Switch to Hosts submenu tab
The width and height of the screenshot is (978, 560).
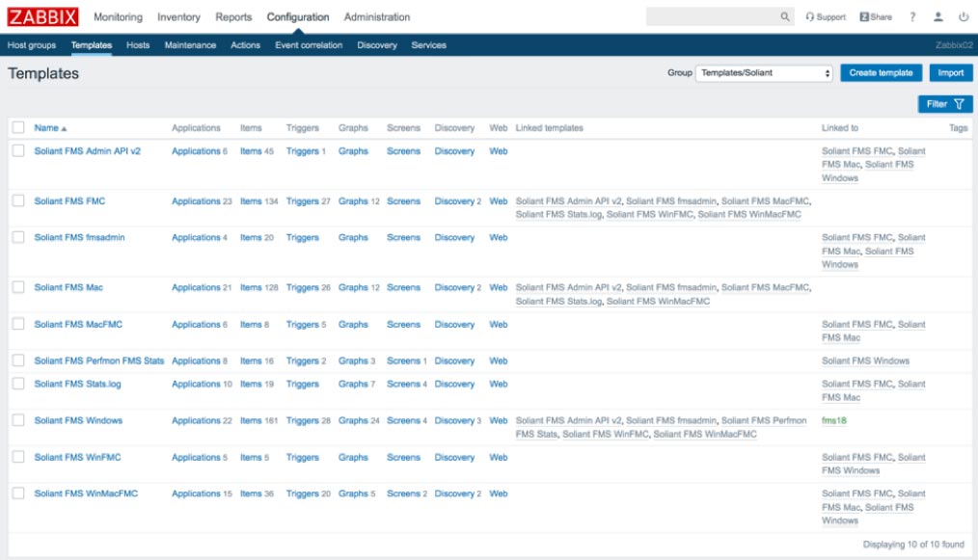[138, 45]
